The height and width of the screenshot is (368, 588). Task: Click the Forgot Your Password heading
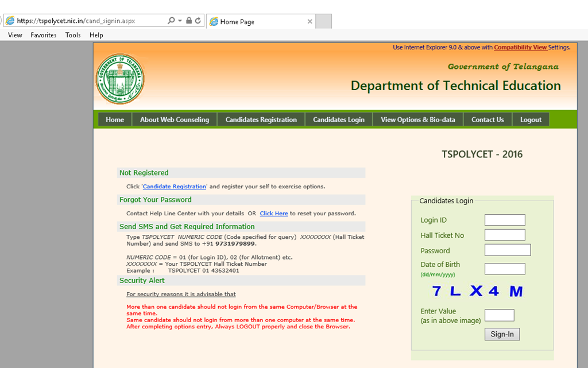click(155, 200)
